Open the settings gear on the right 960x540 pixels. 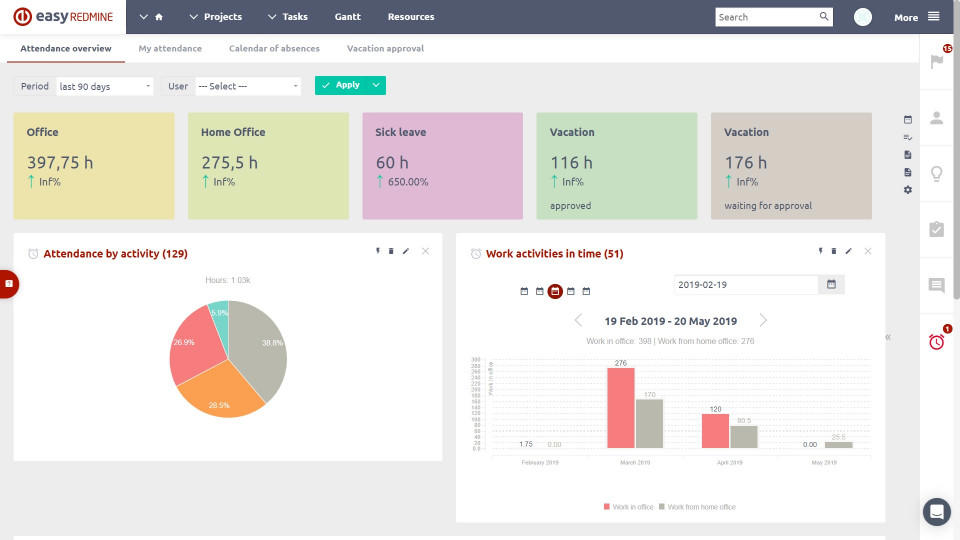pyautogui.click(x=908, y=190)
